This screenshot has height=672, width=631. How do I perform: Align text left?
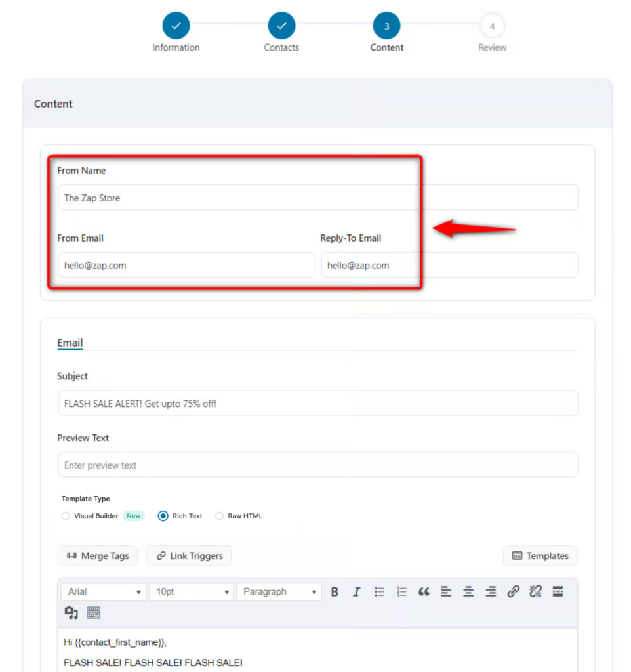click(446, 592)
